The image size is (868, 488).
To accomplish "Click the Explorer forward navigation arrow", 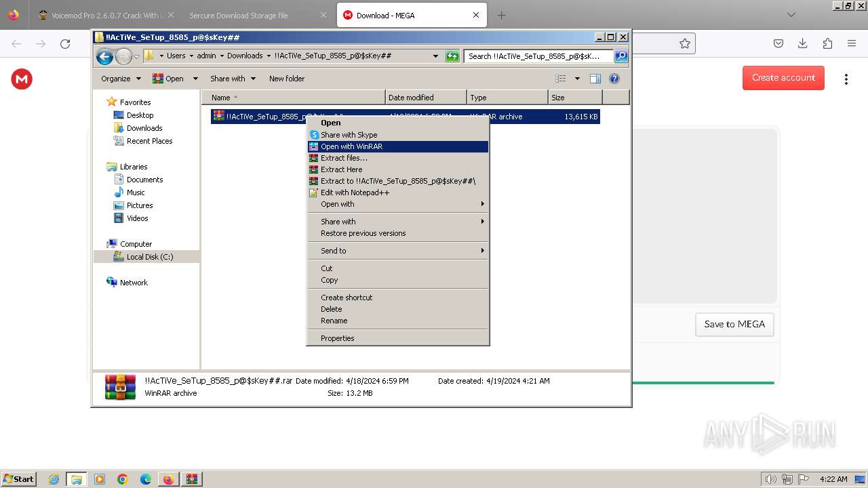I will [123, 56].
